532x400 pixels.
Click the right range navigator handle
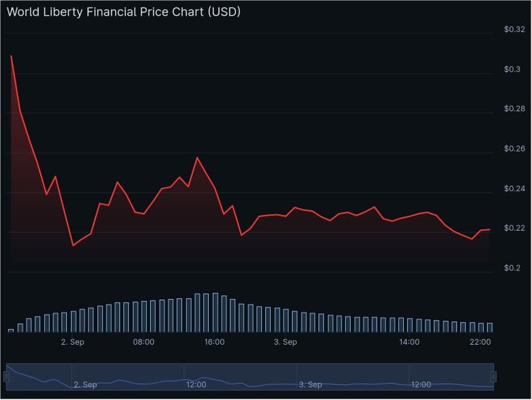click(493, 376)
